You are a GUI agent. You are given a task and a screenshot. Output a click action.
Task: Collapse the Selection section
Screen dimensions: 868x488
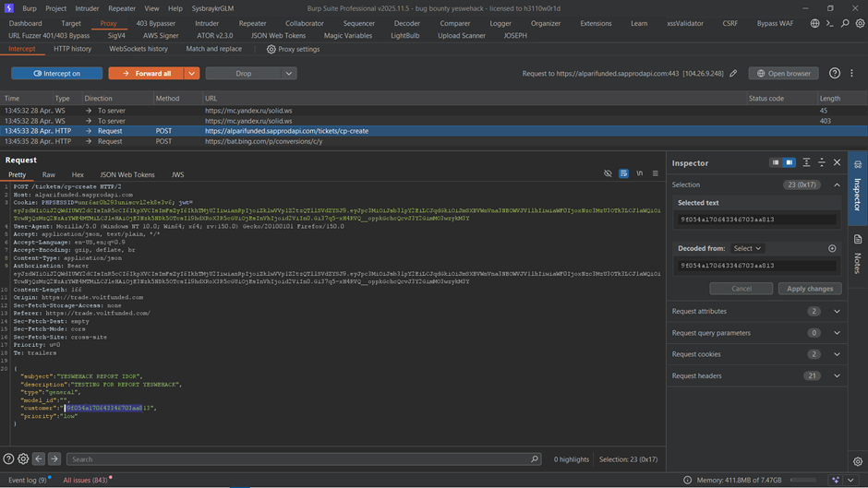[x=837, y=184]
